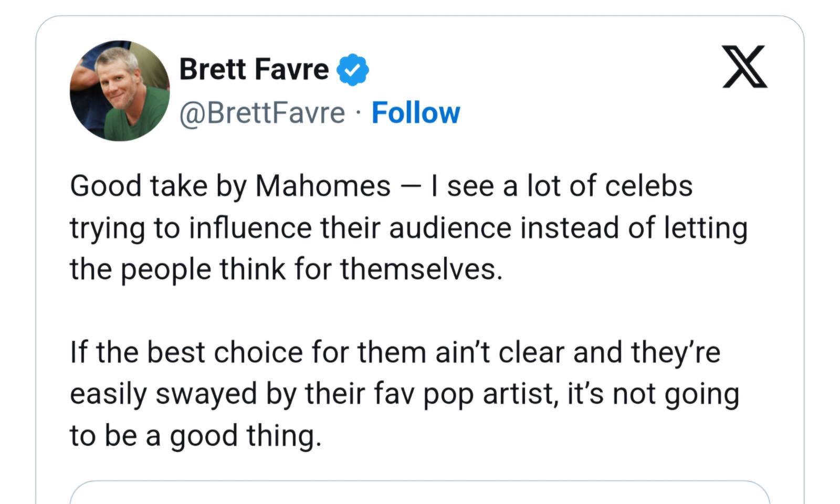Click the word Mahomes in the post
The width and height of the screenshot is (840, 504).
323,186
